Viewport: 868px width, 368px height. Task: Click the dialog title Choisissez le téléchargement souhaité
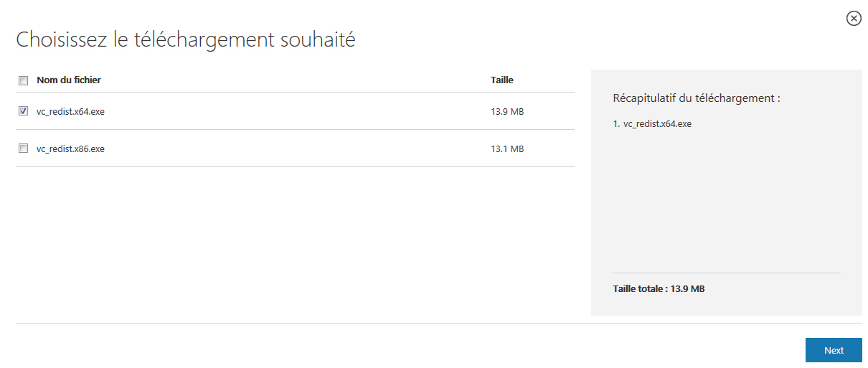coord(186,39)
